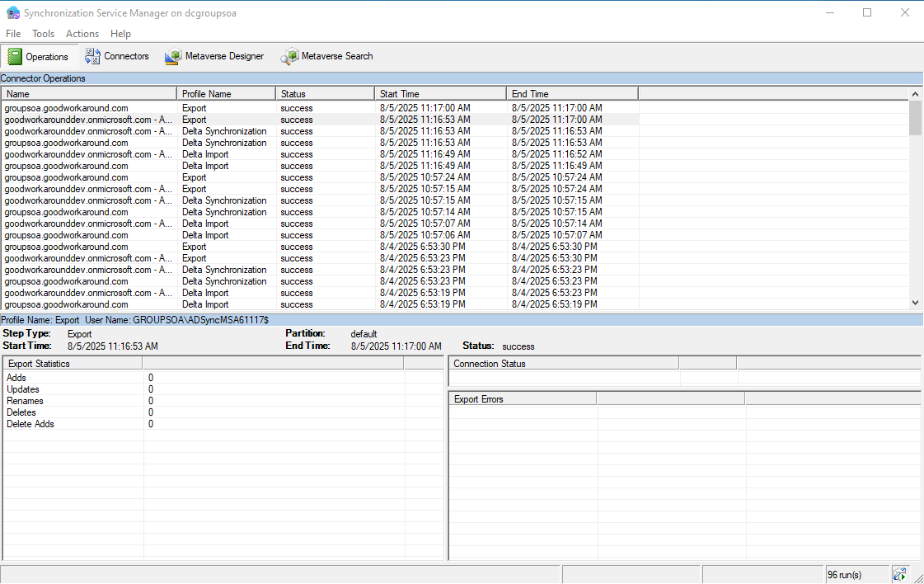Select the first groupsoa.goodworkaround.com Export run
This screenshot has width=924, height=584.
[66, 108]
